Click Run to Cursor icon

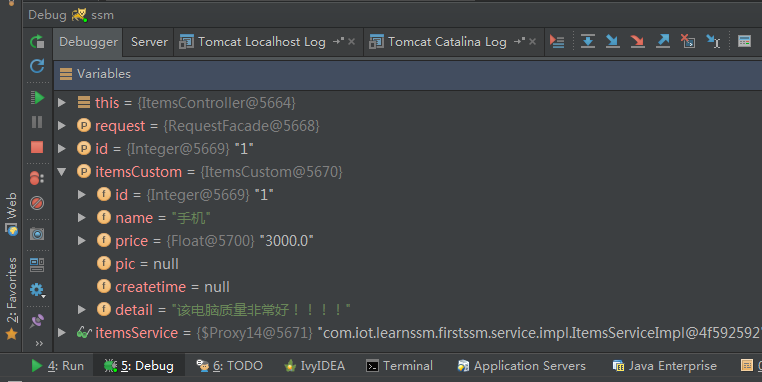click(x=713, y=41)
